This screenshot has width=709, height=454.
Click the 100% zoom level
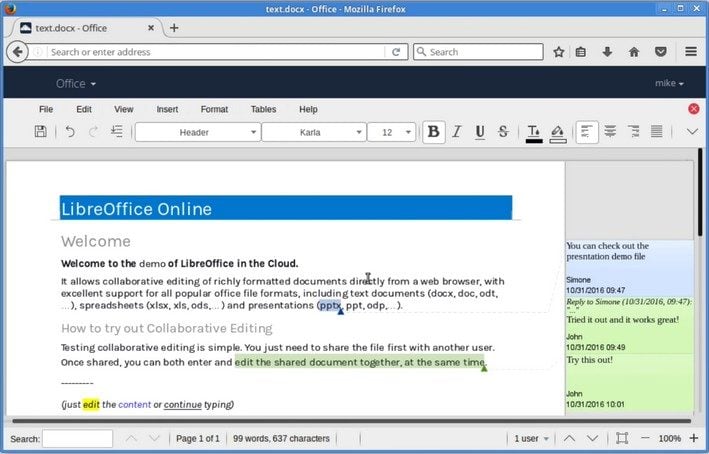(670, 438)
